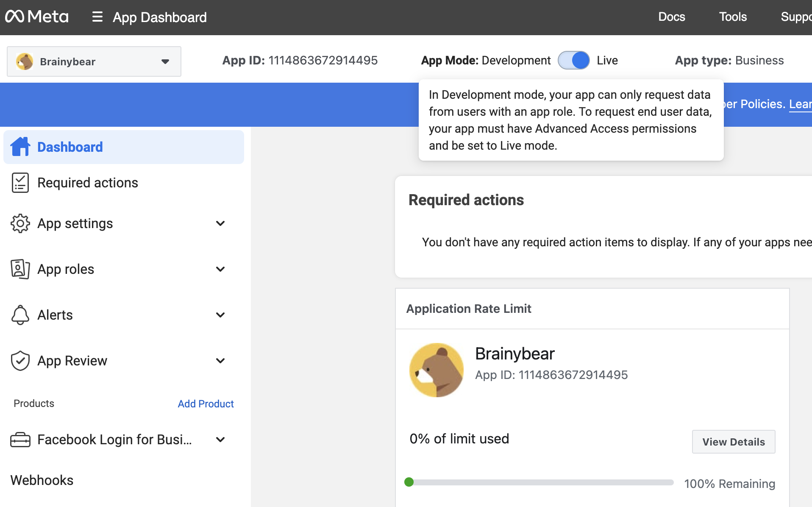The image size is (812, 507).
Task: Expand the App settings section
Action: (220, 223)
